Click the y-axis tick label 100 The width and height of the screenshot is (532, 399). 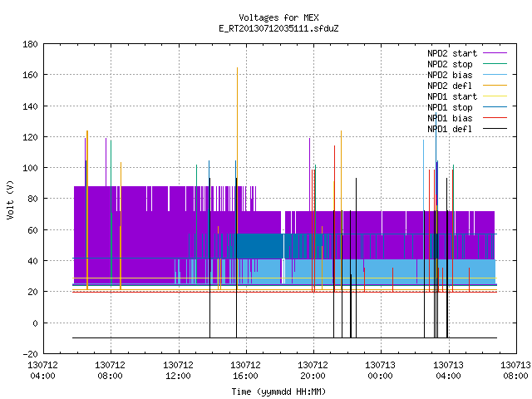[30, 168]
